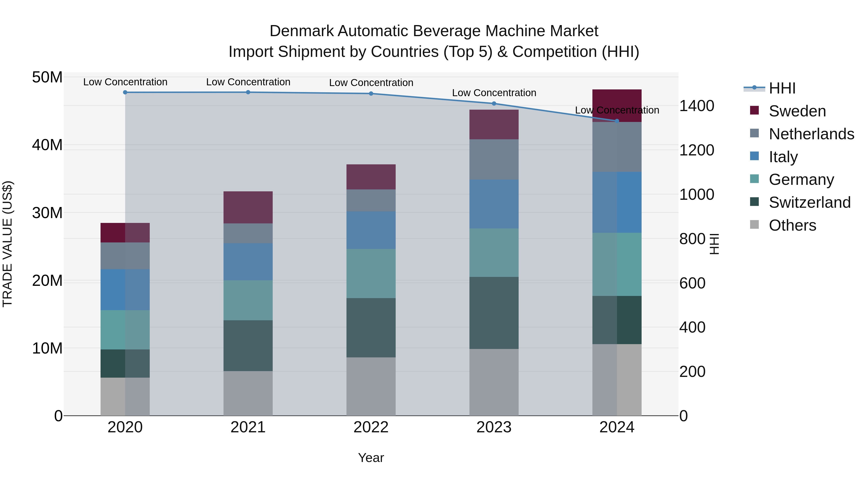868x488 pixels.
Task: Click the Netherlands legend swatch
Action: [x=754, y=133]
